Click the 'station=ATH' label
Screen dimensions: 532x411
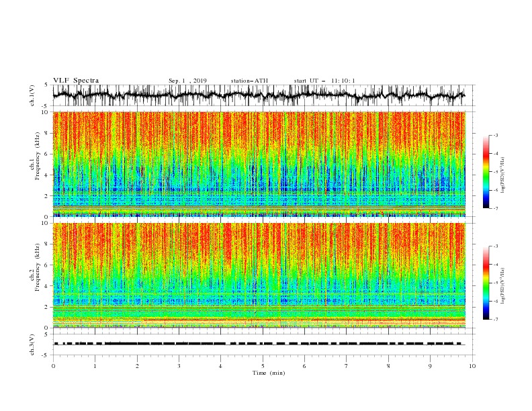tap(249, 81)
